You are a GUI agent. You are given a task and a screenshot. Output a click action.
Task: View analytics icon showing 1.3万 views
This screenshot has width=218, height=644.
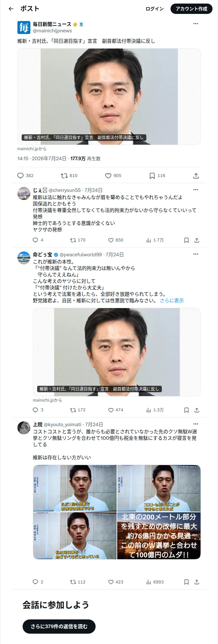point(149,410)
